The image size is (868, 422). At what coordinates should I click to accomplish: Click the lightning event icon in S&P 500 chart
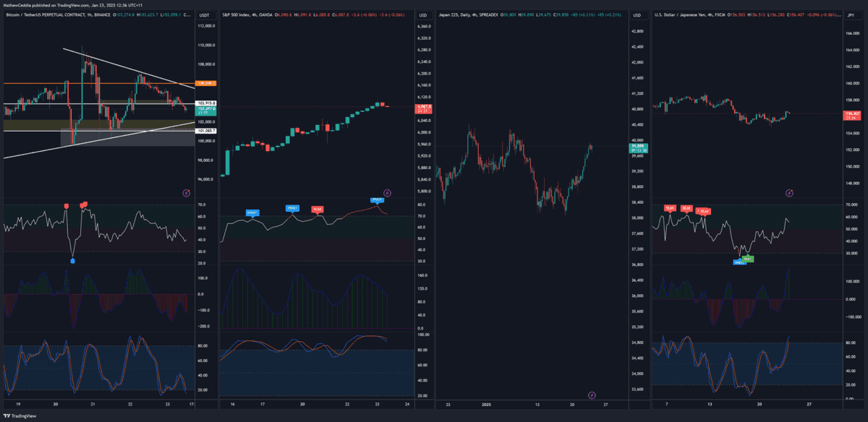[x=388, y=193]
